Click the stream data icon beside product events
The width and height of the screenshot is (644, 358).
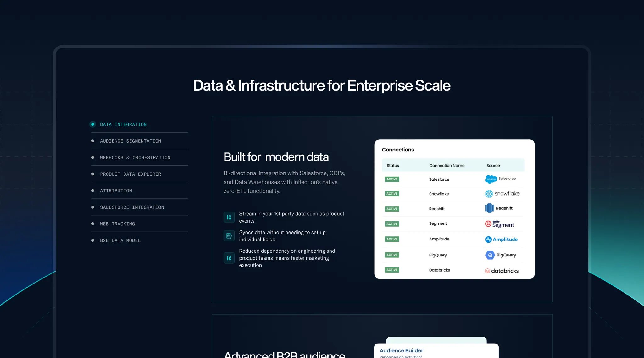(229, 217)
